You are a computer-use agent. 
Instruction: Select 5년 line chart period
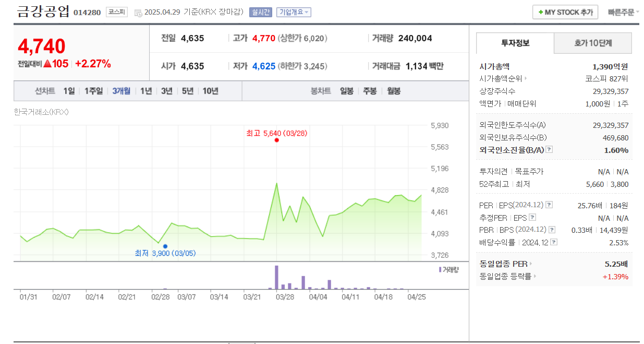pos(187,91)
